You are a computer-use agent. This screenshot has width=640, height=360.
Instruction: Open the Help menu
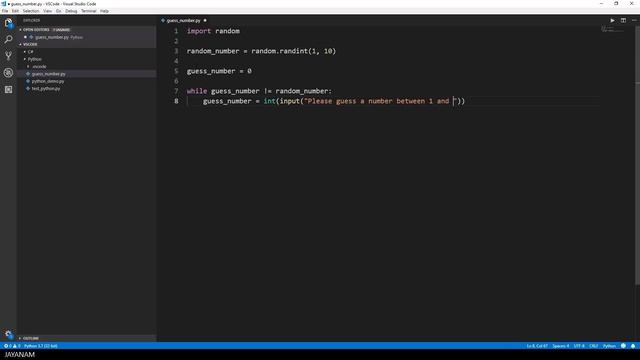pyautogui.click(x=104, y=11)
